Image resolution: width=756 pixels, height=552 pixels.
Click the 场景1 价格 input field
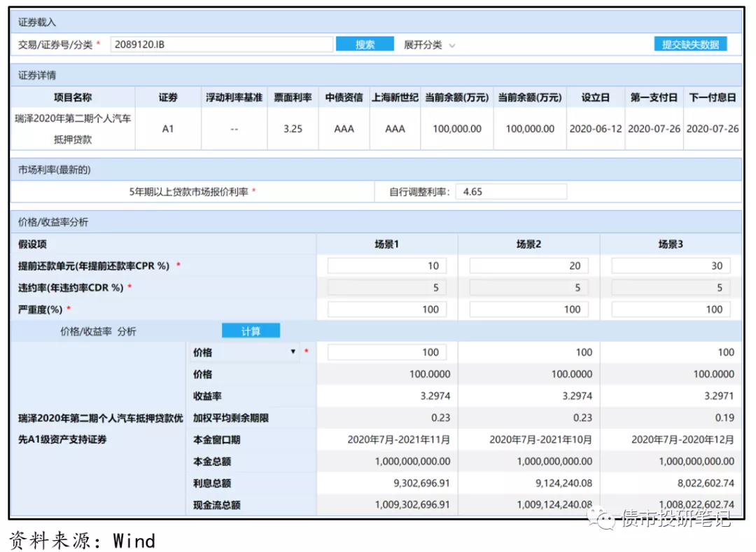pyautogui.click(x=386, y=352)
